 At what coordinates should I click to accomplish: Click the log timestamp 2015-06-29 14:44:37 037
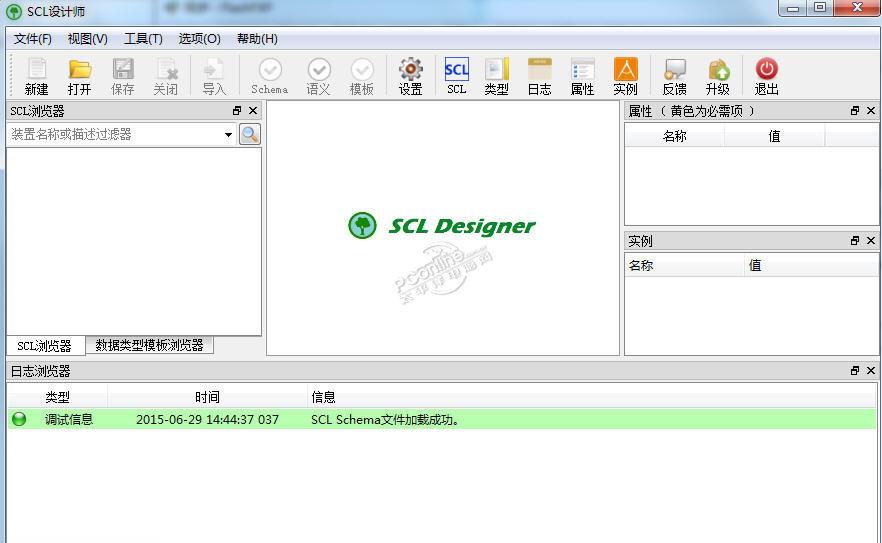coord(207,420)
